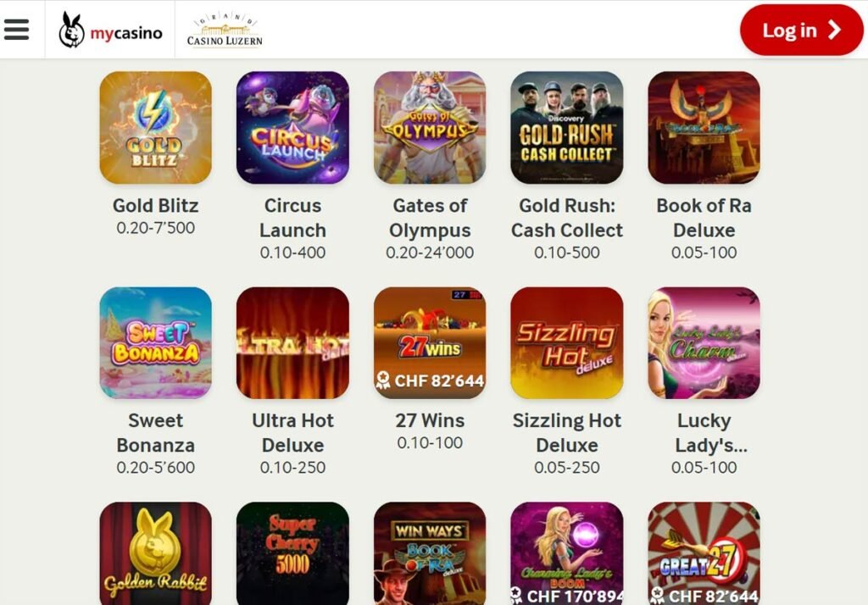This screenshot has height=605, width=868.
Task: Click the Great 27 dartboard game tile
Action: click(704, 553)
